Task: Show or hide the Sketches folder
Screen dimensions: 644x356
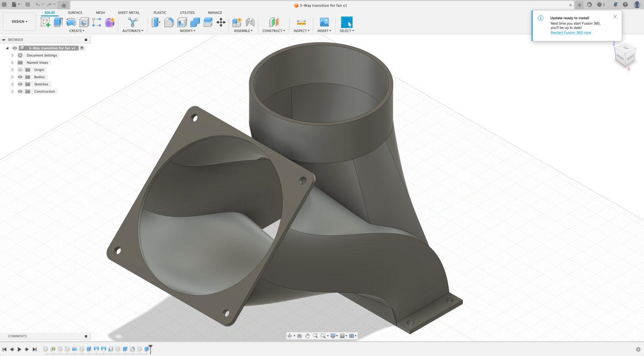Action: pos(20,84)
